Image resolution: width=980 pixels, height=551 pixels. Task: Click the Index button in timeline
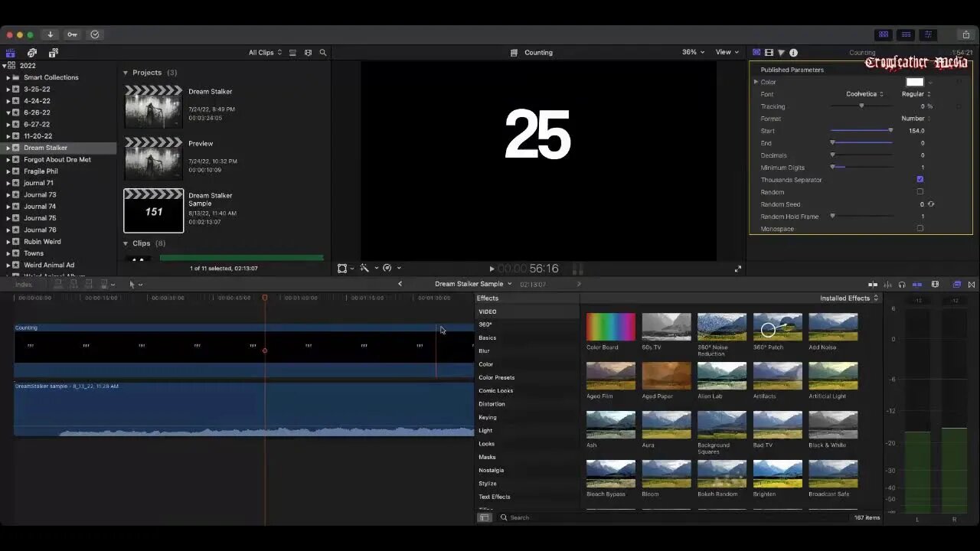click(24, 285)
